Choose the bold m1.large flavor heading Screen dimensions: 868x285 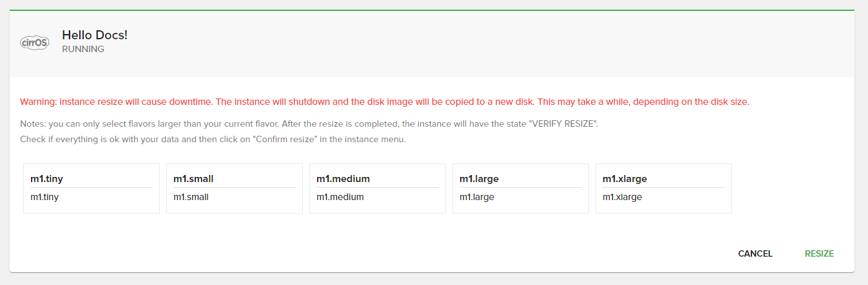coord(479,179)
